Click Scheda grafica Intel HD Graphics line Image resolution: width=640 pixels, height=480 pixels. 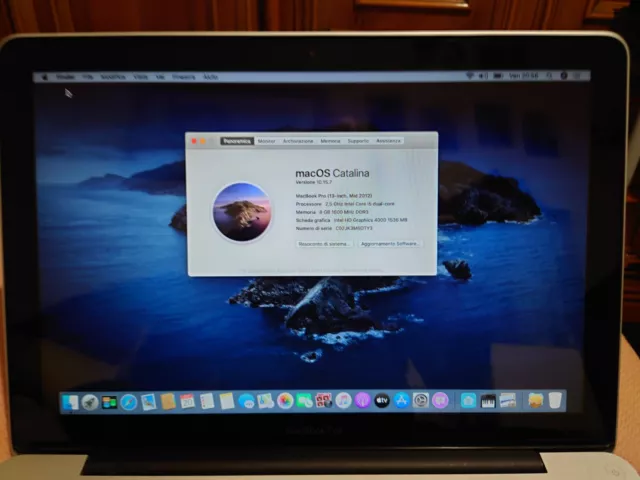351,220
